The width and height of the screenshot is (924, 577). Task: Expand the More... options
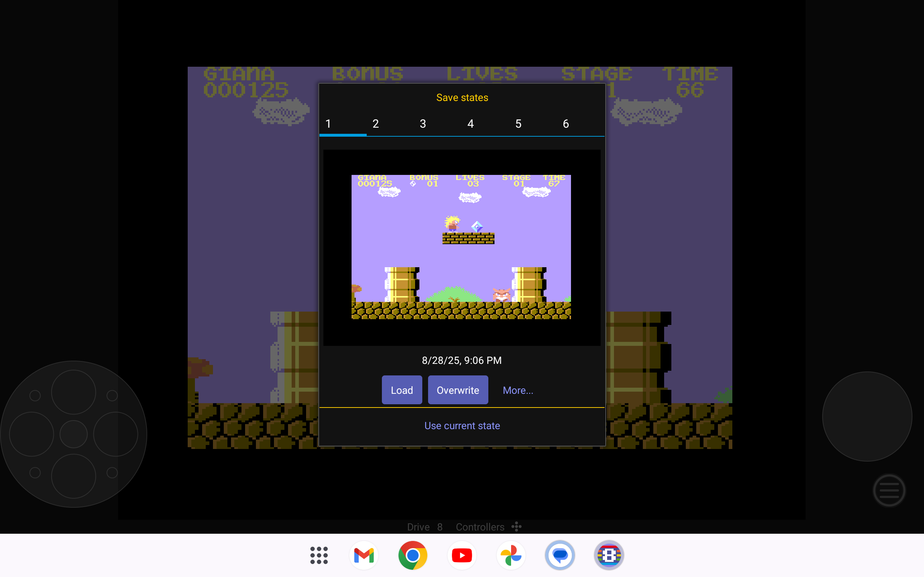(518, 390)
